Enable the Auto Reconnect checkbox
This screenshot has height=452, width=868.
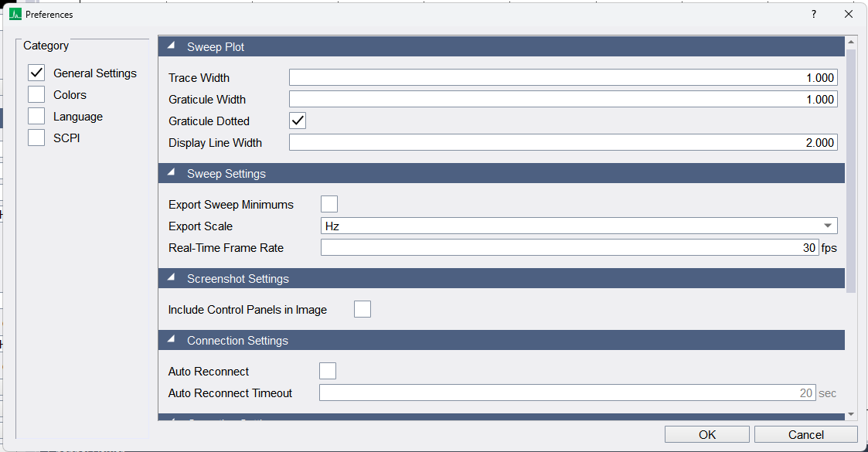coord(328,371)
